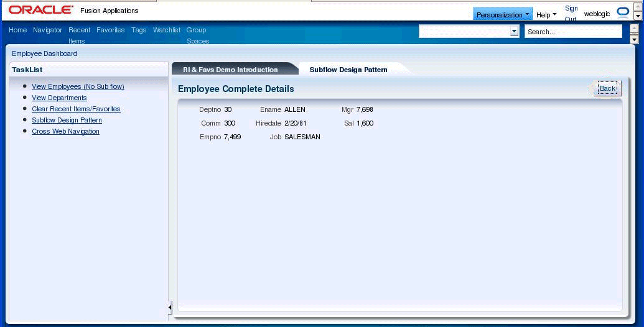
Task: Click the Fusion Applications title text
Action: click(x=110, y=11)
